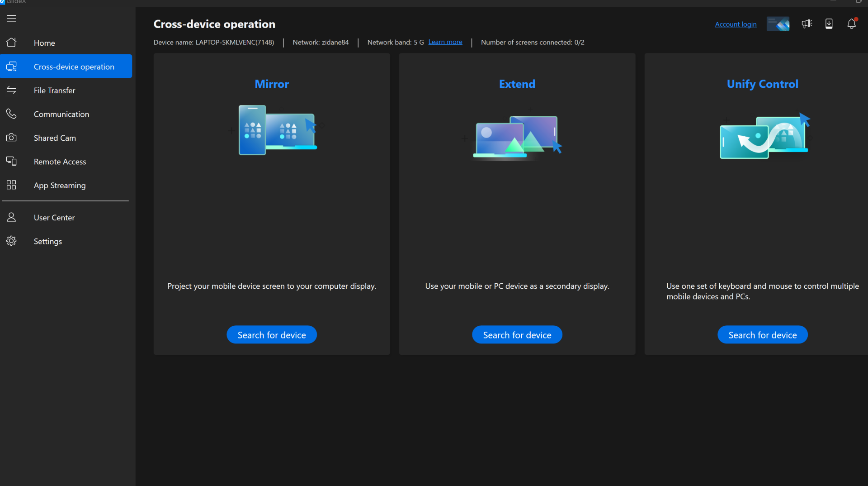
Task: Search for device under Unify Control
Action: [762, 335]
